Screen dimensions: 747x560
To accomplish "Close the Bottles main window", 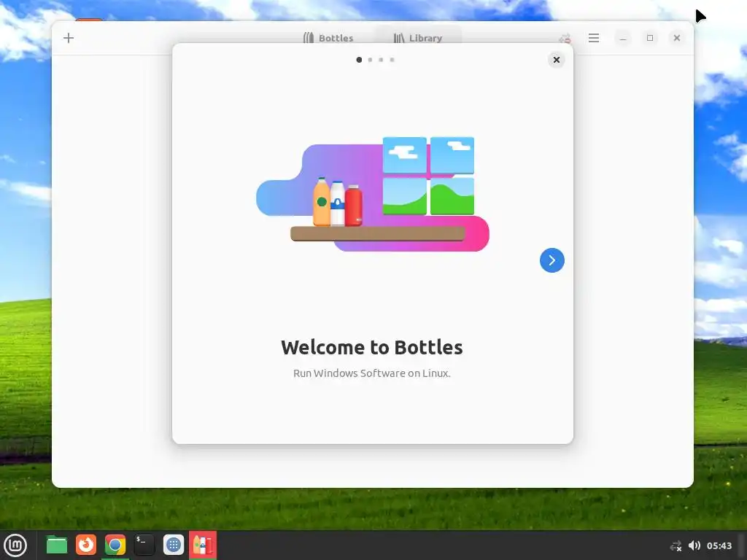I will click(677, 38).
